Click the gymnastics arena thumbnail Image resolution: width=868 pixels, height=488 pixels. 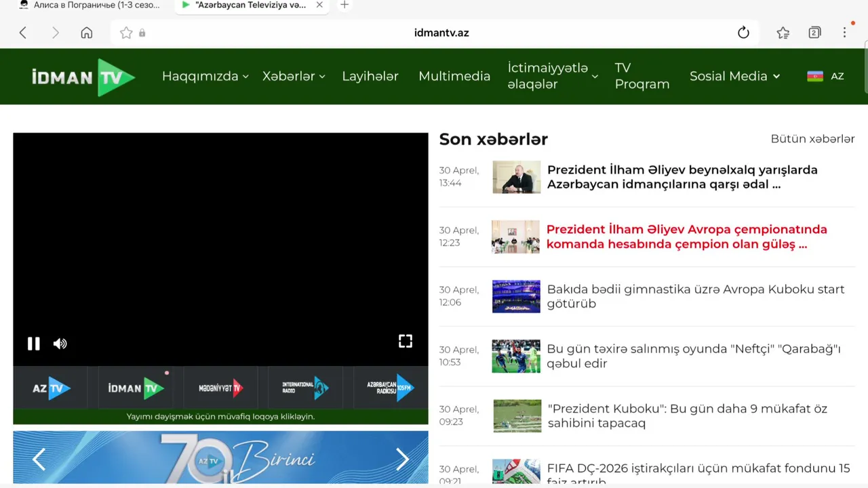coord(517,296)
